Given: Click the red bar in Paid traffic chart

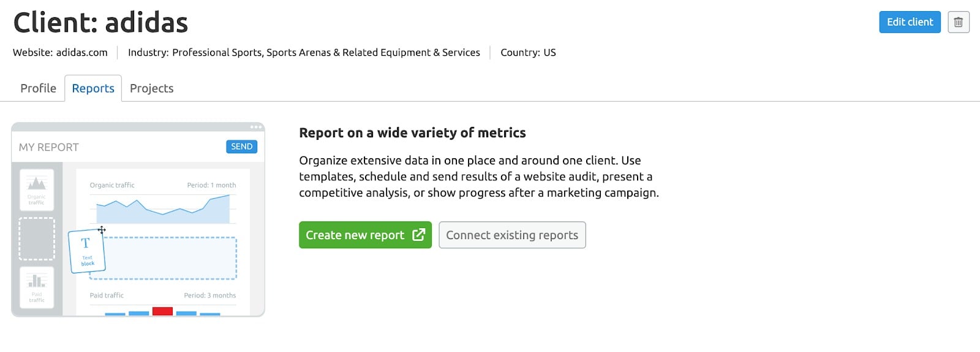Looking at the screenshot, I should [162, 312].
